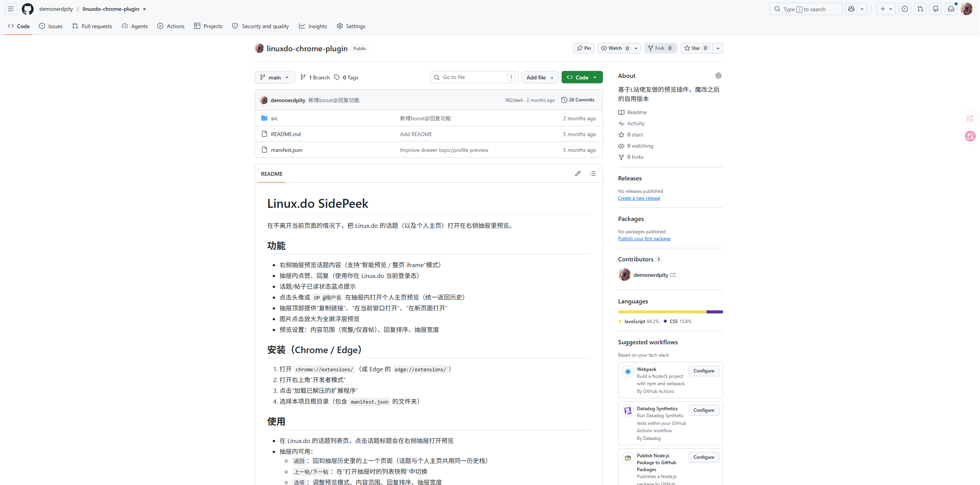Open the Agents tab
The height and width of the screenshot is (485, 980).
point(135,26)
